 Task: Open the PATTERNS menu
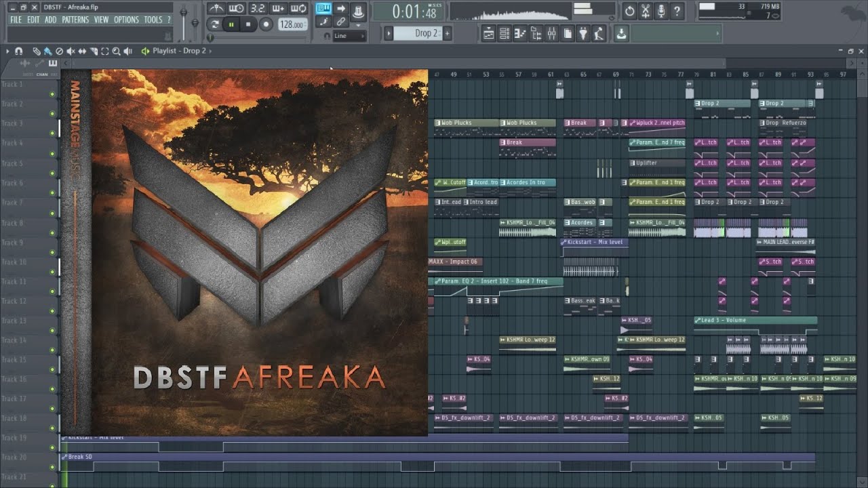click(75, 20)
